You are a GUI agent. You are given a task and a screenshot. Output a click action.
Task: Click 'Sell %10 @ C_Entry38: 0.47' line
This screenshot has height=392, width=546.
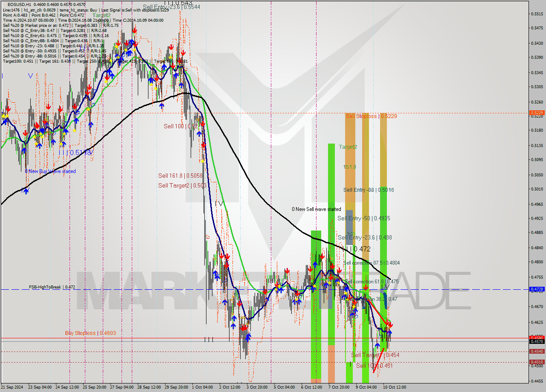[x=55, y=30]
